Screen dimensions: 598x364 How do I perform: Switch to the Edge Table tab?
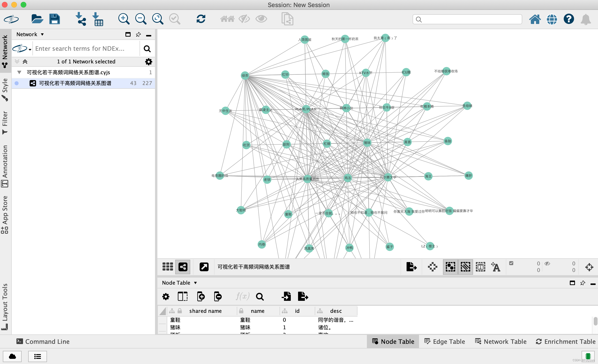point(445,342)
